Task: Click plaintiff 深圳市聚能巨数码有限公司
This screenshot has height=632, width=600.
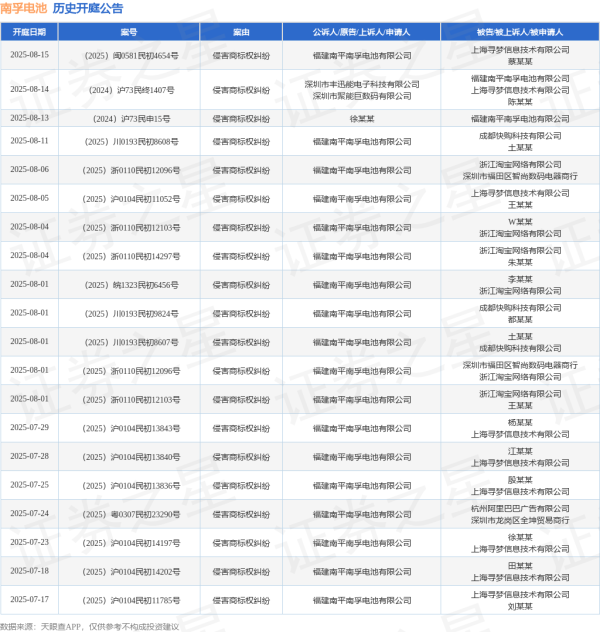Action: pyautogui.click(x=362, y=96)
